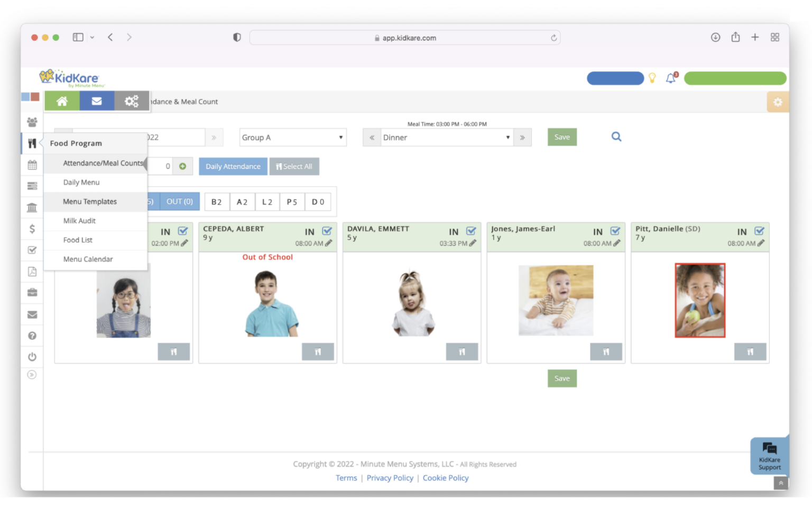Image resolution: width=812 pixels, height=510 pixels.
Task: Click the dollar sign billing icon
Action: point(32,228)
